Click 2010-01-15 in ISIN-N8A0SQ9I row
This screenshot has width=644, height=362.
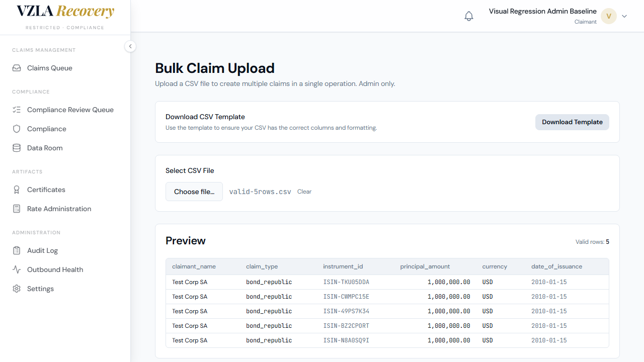pyautogui.click(x=549, y=340)
